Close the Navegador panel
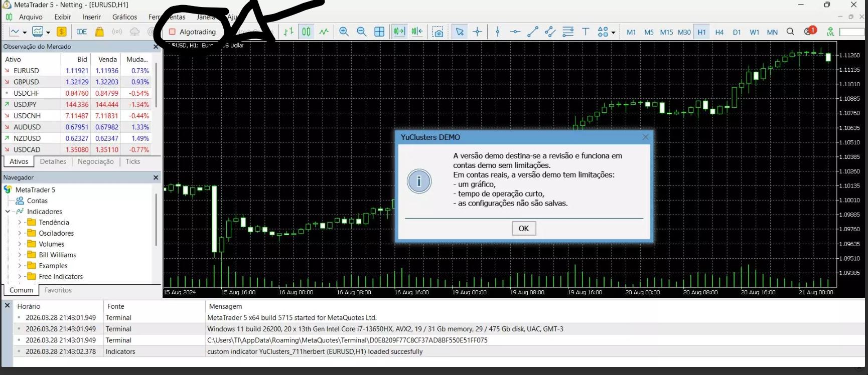Image resolution: width=868 pixels, height=375 pixels. coord(156,177)
